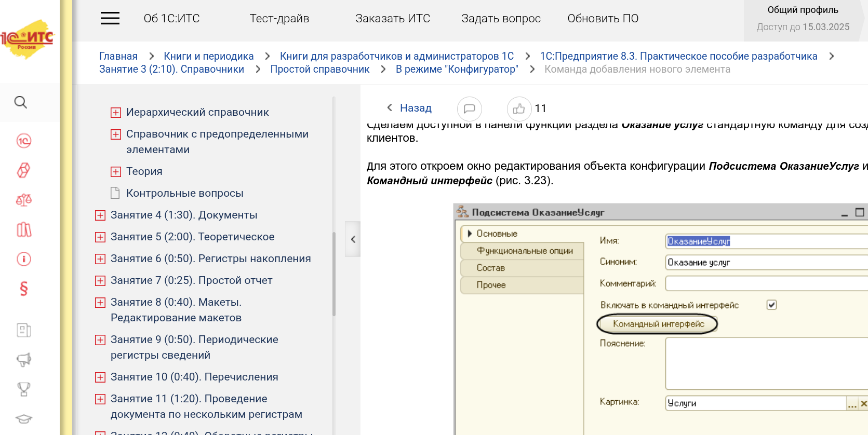Image resolution: width=868 pixels, height=435 pixels.
Task: Open the books library sidebar icon
Action: click(x=24, y=229)
